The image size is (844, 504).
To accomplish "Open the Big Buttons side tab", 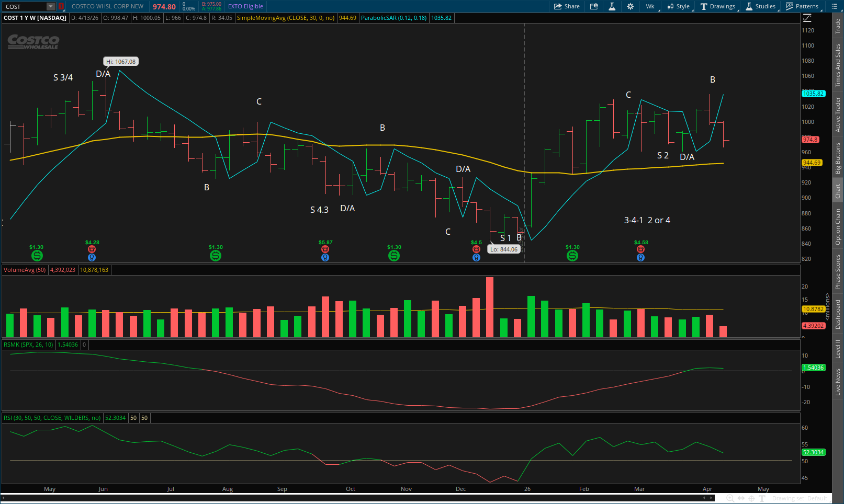I will (838, 158).
